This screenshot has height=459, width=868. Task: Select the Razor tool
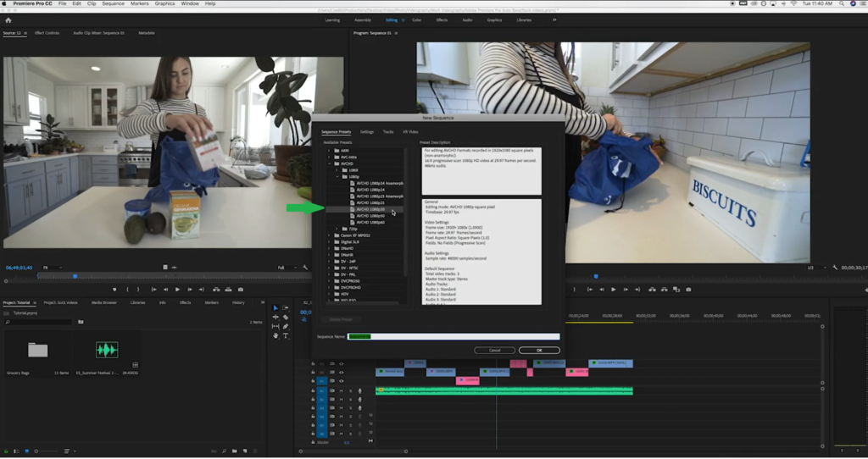[x=286, y=318]
